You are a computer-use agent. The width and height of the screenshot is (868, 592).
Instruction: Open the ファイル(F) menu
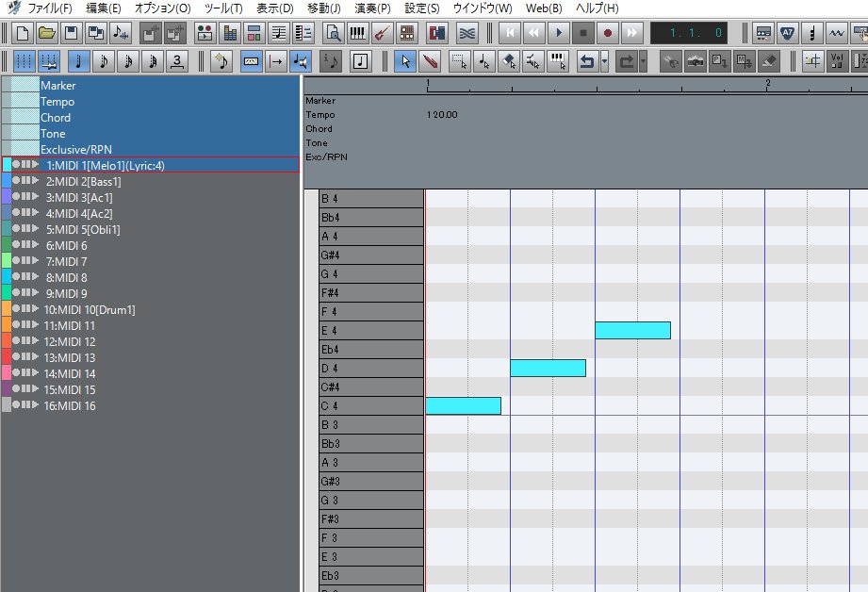tap(50, 8)
